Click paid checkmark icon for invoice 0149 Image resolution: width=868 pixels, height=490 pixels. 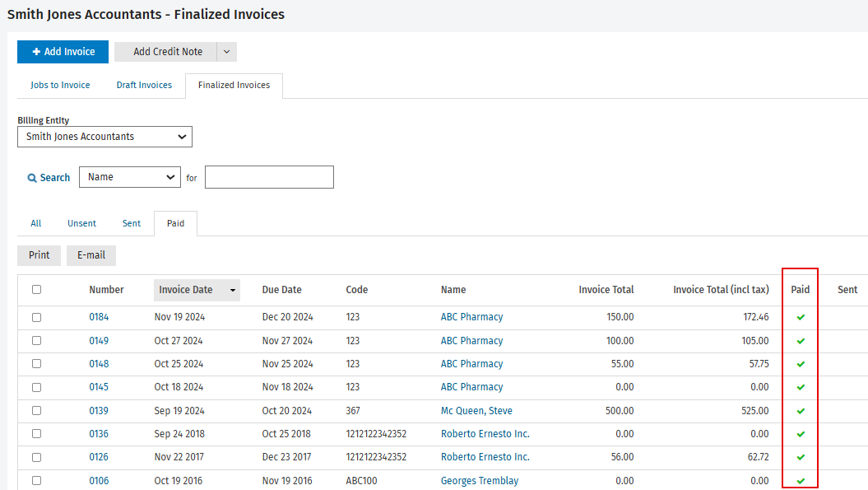point(801,341)
